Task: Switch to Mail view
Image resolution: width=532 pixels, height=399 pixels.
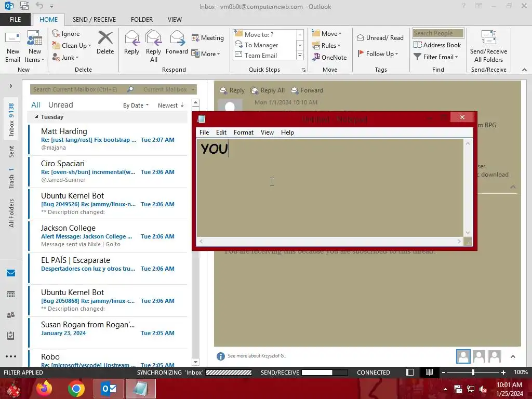Action: click(11, 273)
